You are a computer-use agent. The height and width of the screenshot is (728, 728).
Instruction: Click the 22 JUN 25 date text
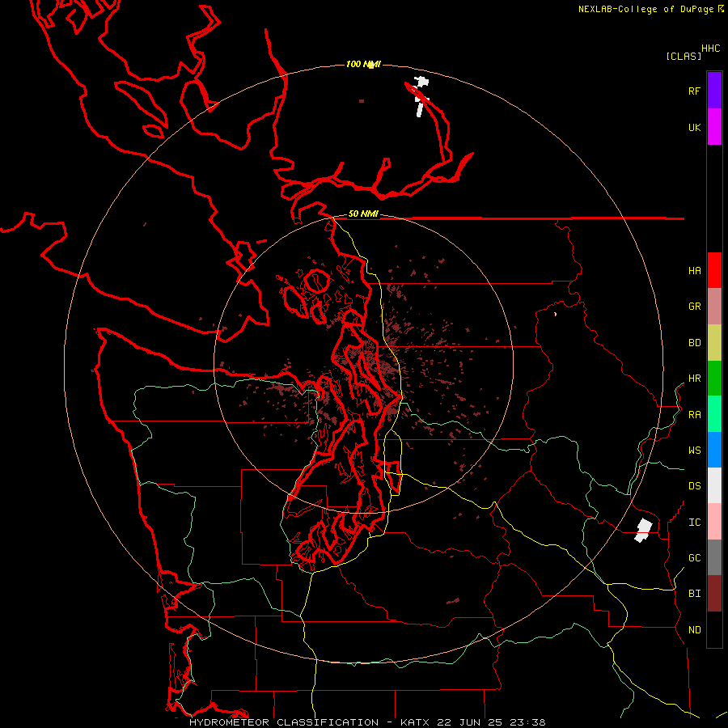[470, 722]
